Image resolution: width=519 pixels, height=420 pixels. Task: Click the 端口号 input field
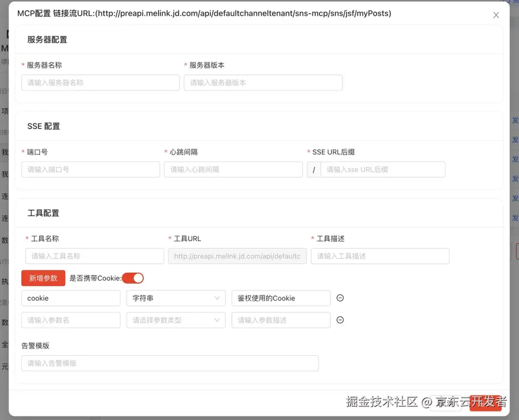click(91, 169)
